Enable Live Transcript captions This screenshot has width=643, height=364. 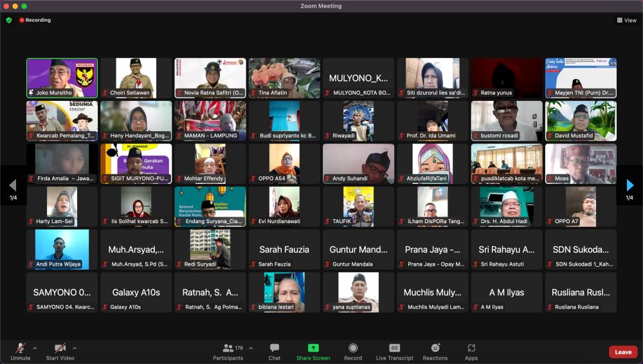(x=395, y=348)
